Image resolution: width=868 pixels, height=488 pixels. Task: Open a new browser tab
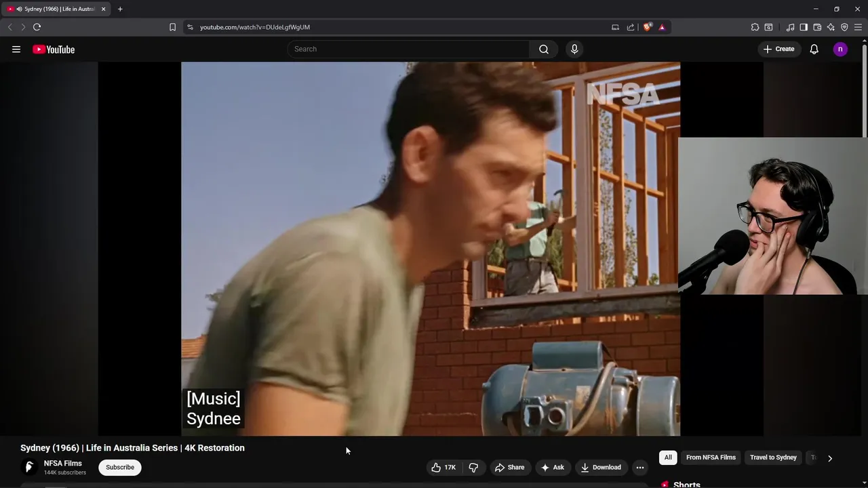click(x=120, y=9)
